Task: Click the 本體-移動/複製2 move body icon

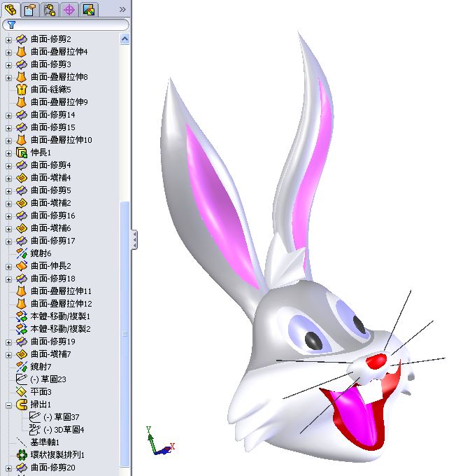Action: click(x=22, y=329)
